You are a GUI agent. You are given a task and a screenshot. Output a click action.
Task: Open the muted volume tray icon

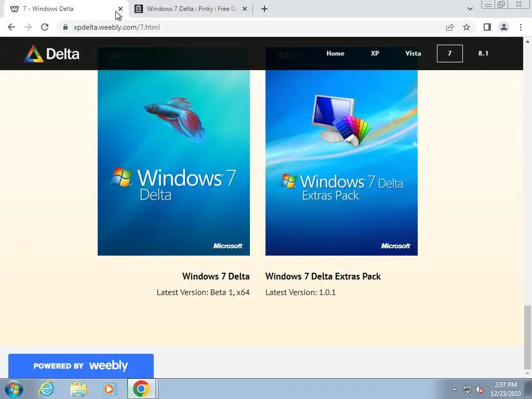(480, 389)
